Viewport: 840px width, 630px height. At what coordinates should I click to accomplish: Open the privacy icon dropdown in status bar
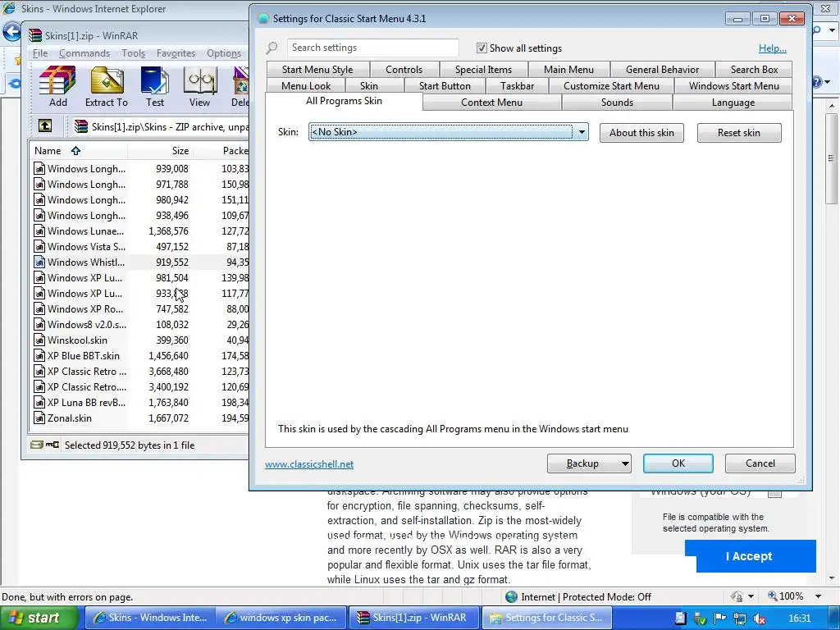click(x=751, y=596)
